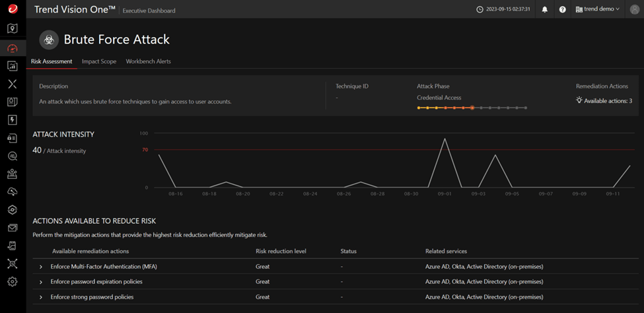Open the help question mark icon

563,9
